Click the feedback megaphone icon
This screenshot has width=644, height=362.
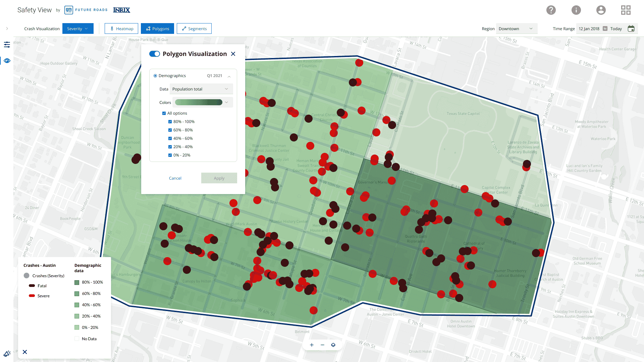(x=7, y=353)
